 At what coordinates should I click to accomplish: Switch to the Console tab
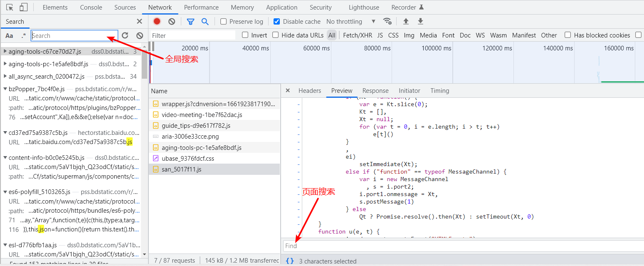click(91, 7)
